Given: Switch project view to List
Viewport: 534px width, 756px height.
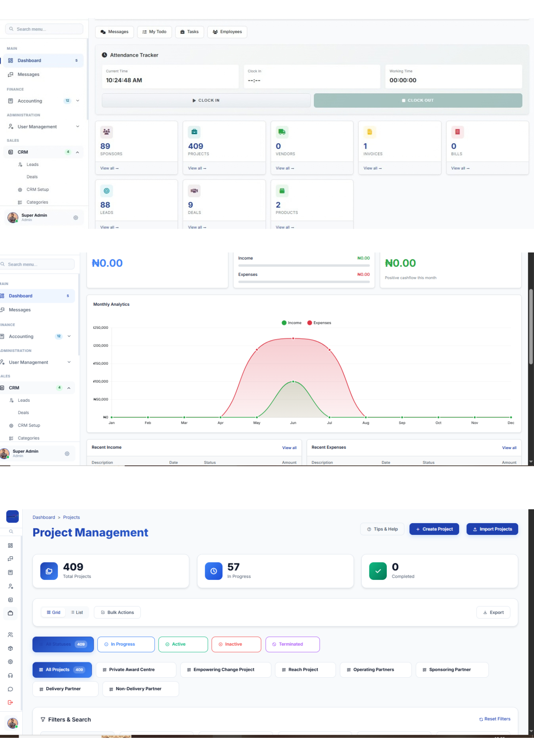Looking at the screenshot, I should (x=77, y=612).
